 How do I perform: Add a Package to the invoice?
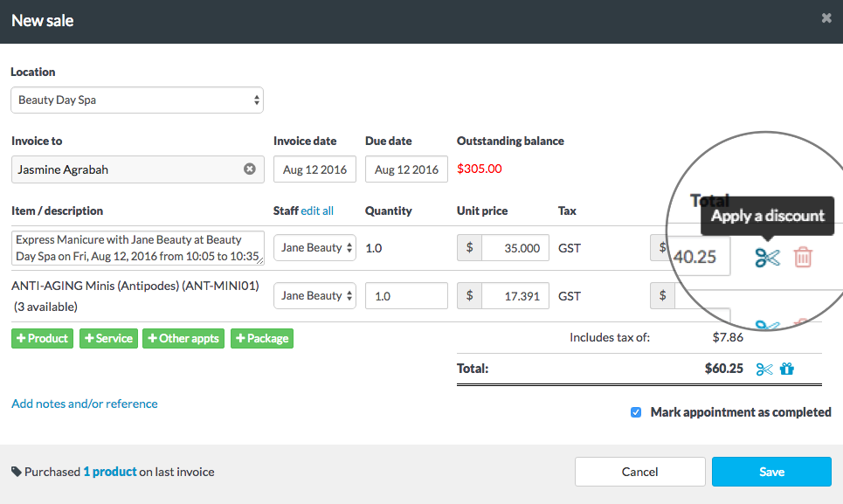pos(261,338)
